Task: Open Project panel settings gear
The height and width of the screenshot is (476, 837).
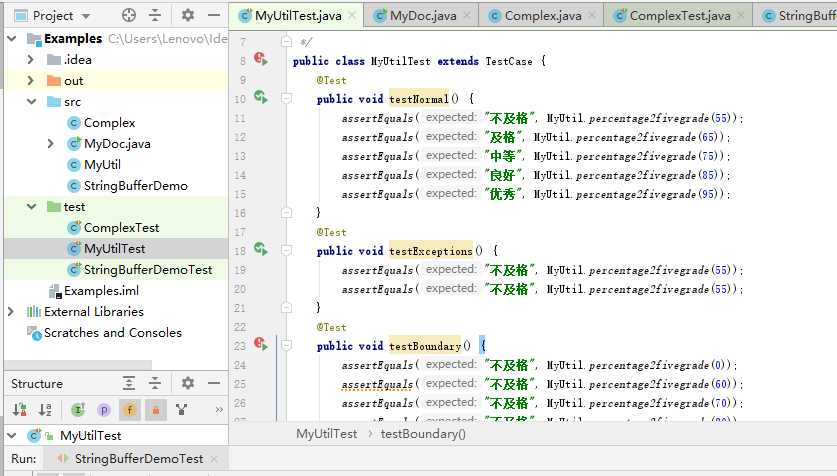Action: click(188, 15)
